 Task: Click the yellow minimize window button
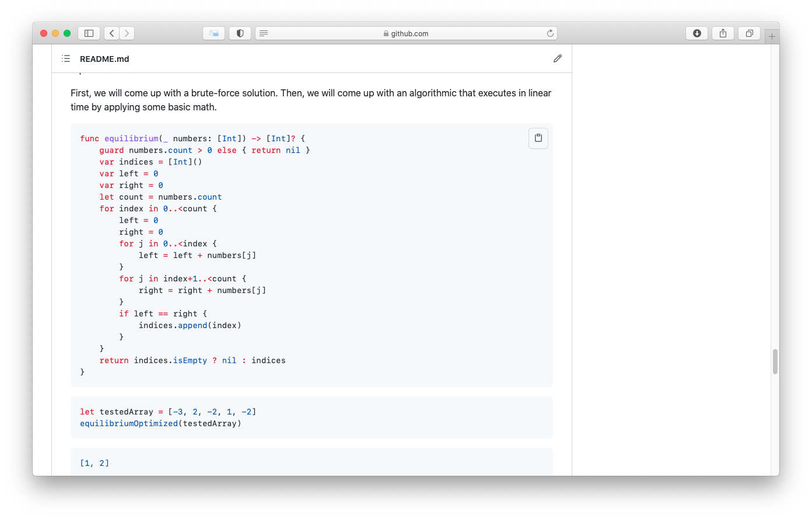pyautogui.click(x=55, y=33)
